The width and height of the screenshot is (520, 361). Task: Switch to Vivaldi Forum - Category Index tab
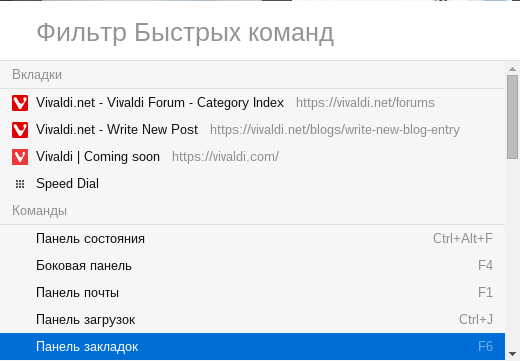point(252,103)
